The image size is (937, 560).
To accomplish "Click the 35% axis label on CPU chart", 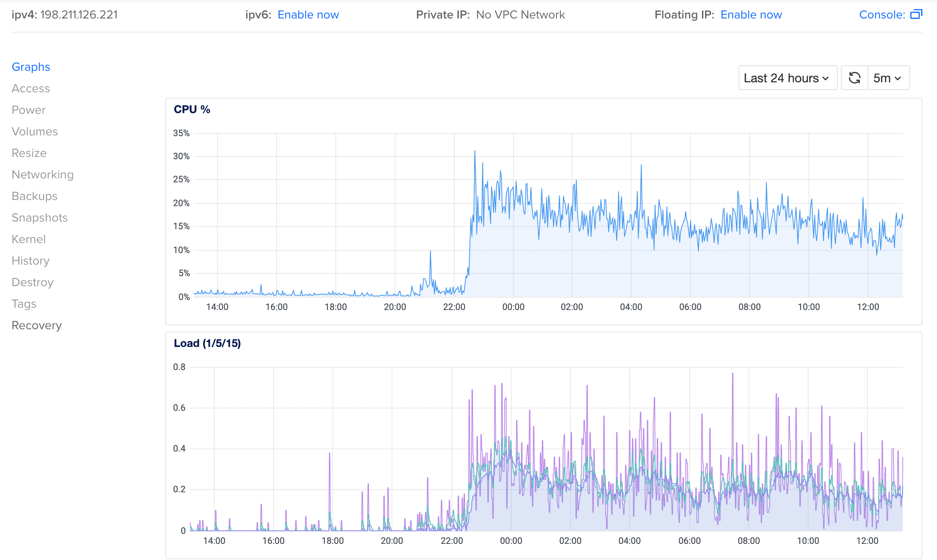I will click(x=181, y=133).
